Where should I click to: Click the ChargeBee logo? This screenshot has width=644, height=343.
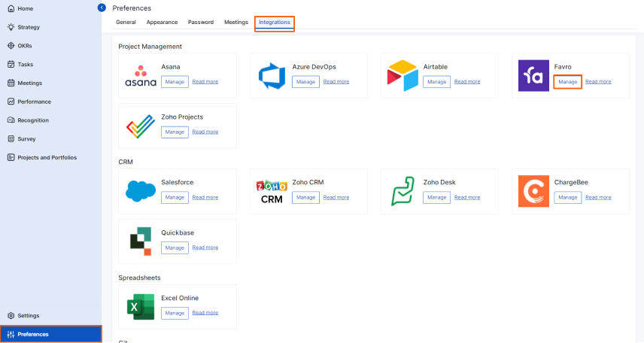533,191
